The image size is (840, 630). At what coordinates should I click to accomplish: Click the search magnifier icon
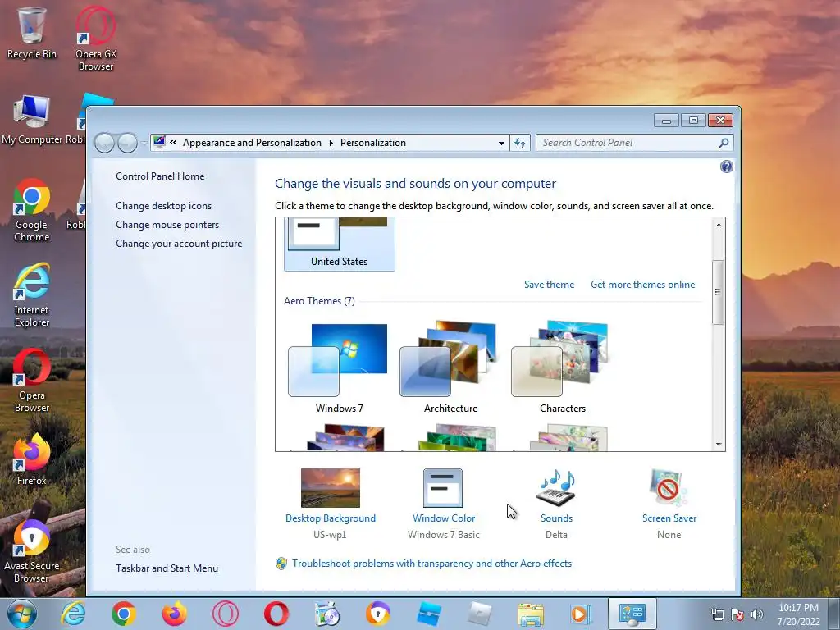click(724, 143)
